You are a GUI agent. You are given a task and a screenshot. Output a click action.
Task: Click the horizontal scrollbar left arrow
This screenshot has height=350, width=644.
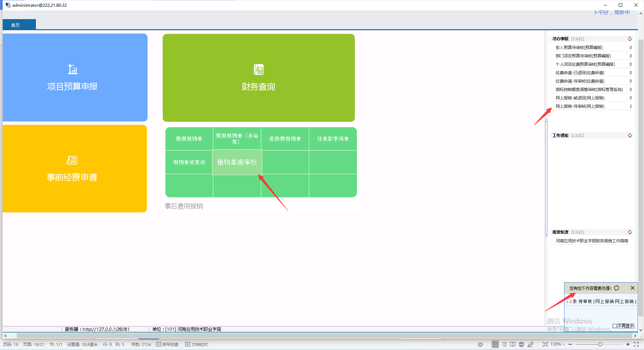click(x=5, y=336)
